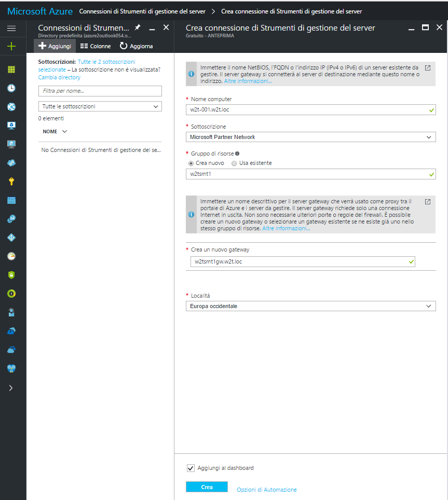
Task: Click the '0 elementi' count text
Action: click(x=51, y=119)
